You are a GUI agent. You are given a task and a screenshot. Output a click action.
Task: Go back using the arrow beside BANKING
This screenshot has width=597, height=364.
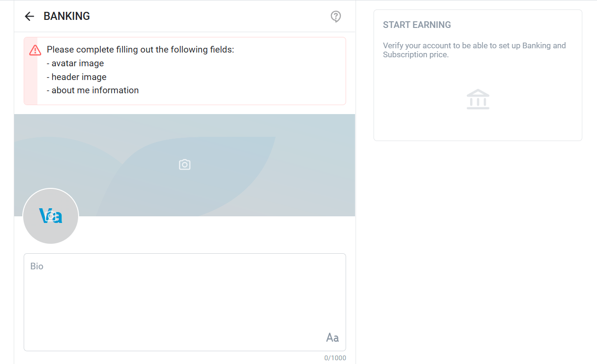[29, 17]
